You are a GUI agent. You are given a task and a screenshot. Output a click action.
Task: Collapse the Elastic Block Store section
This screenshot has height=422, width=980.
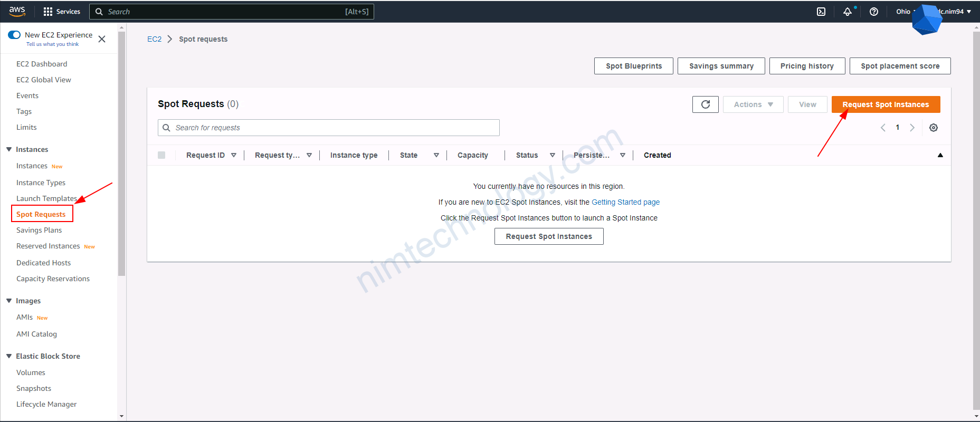(9, 356)
